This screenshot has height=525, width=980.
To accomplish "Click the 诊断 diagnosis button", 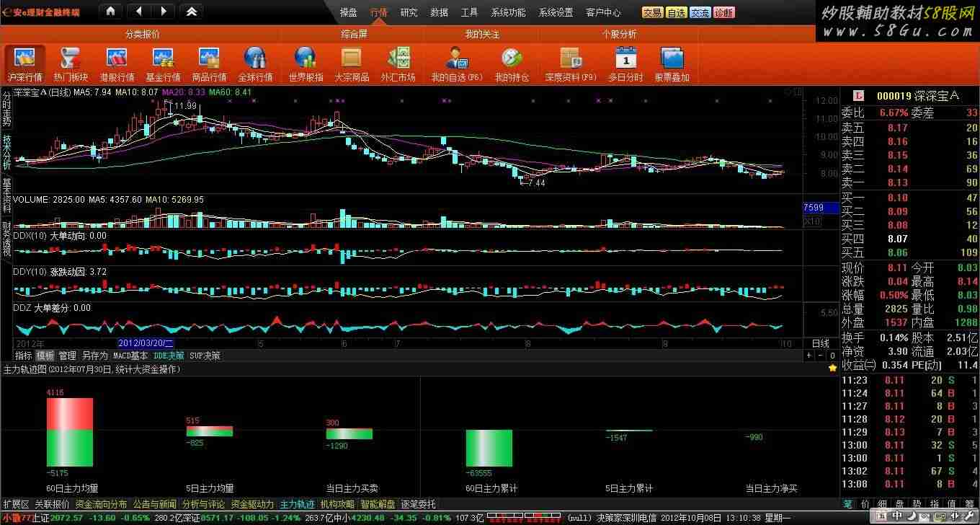I will 724,12.
